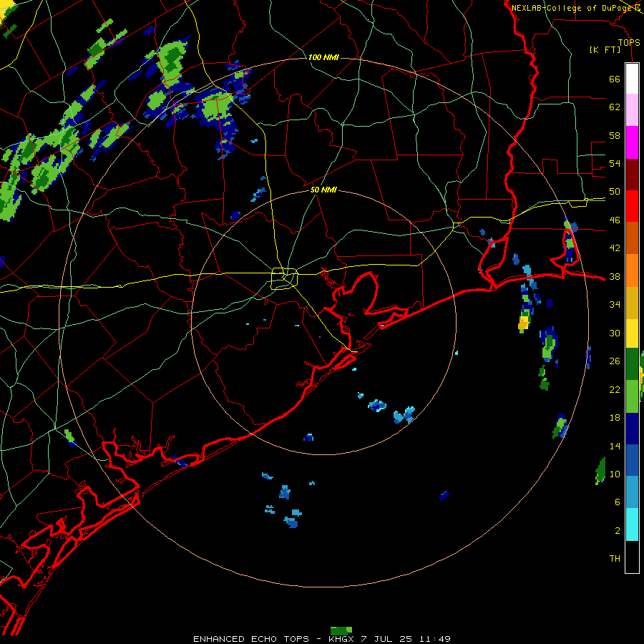
Task: Click the '[K FT]' units label
Action: (x=605, y=50)
